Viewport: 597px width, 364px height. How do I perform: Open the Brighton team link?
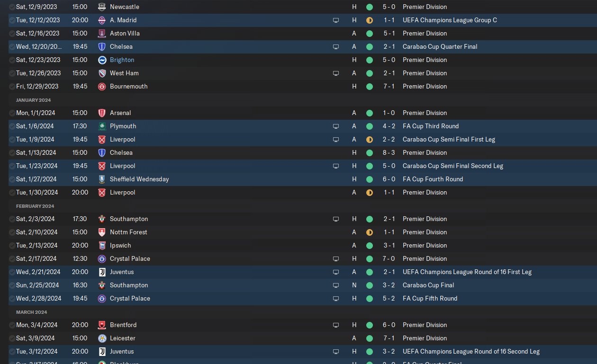pyautogui.click(x=122, y=60)
